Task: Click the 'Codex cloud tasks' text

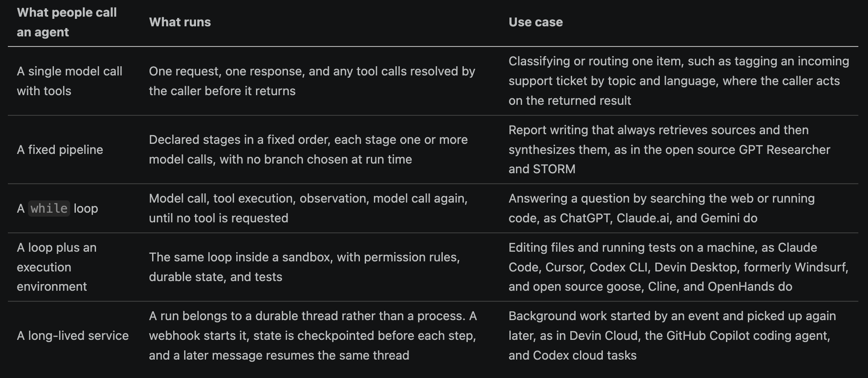Action: tap(585, 356)
